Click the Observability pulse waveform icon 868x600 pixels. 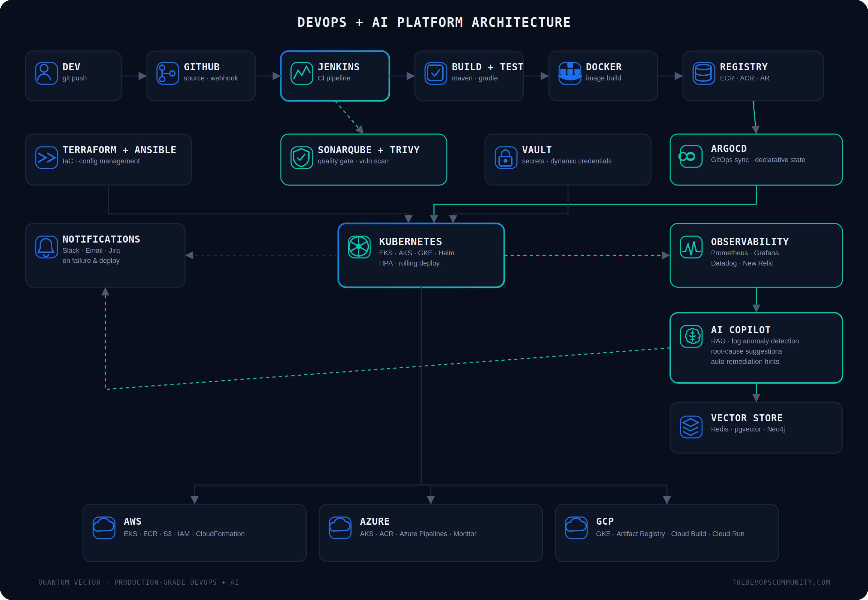coord(691,247)
